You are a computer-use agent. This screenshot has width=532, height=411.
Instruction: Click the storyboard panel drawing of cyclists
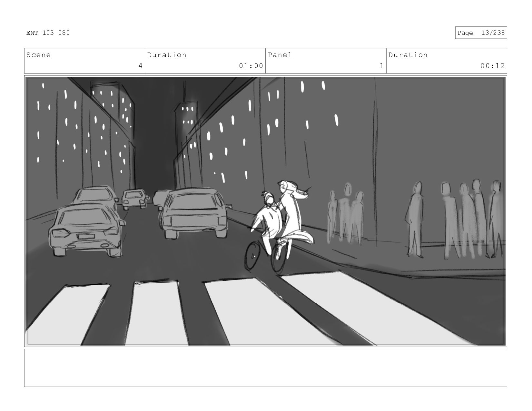(x=265, y=211)
